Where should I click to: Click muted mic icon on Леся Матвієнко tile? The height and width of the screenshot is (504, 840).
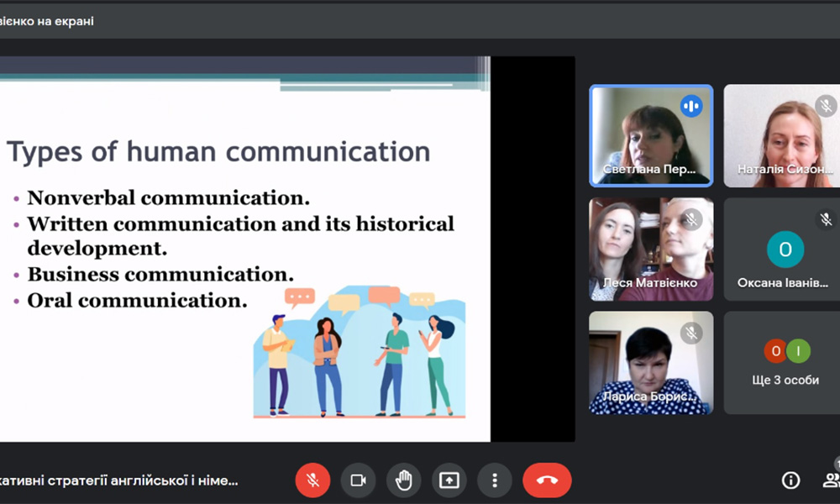coord(691,220)
